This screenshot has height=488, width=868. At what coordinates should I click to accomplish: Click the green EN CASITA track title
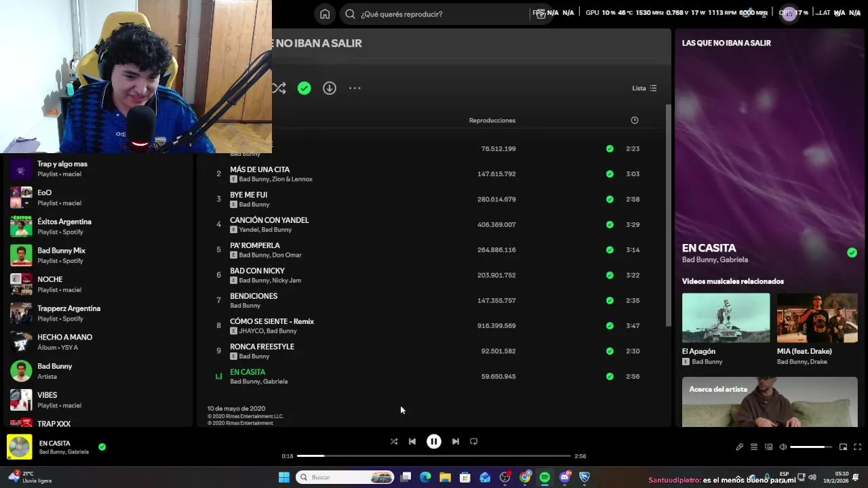click(248, 372)
